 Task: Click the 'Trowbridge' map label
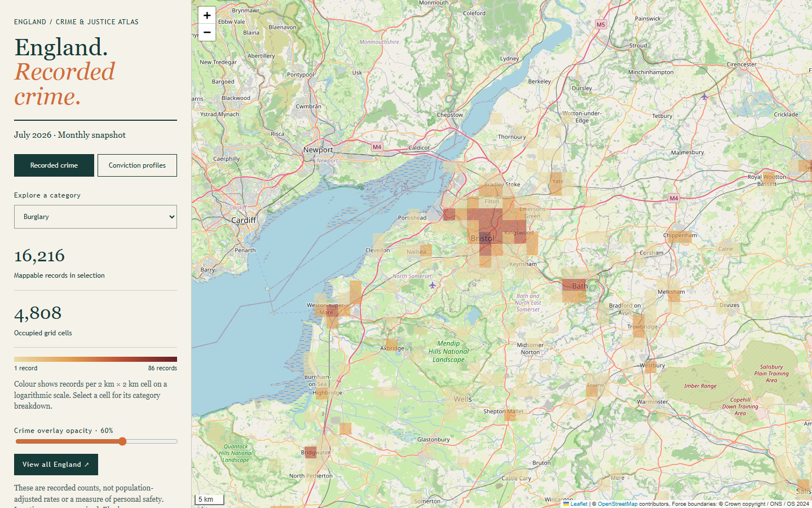click(643, 327)
